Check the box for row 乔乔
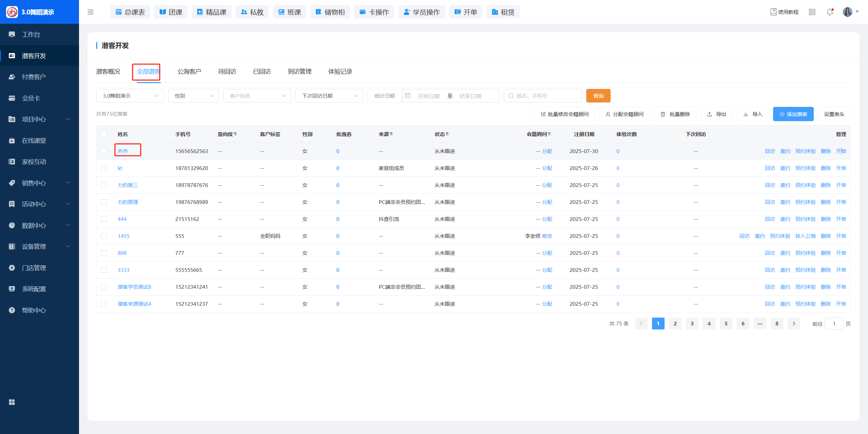 pyautogui.click(x=104, y=151)
